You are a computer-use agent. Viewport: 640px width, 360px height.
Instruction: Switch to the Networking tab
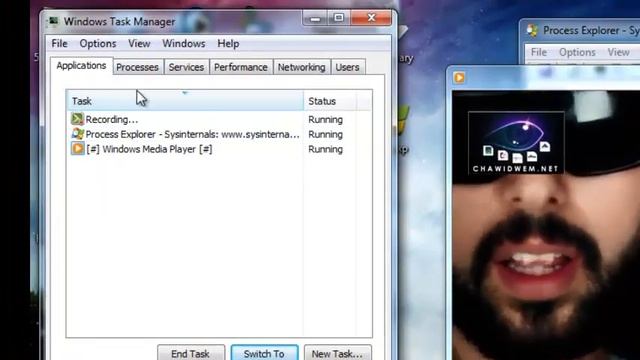[302, 67]
